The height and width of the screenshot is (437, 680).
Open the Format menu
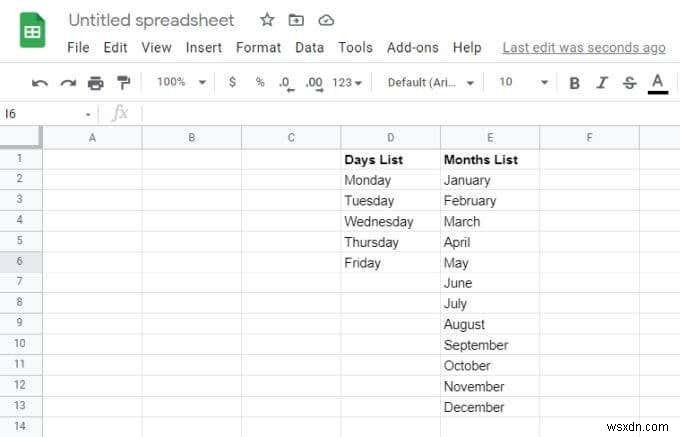tap(259, 47)
